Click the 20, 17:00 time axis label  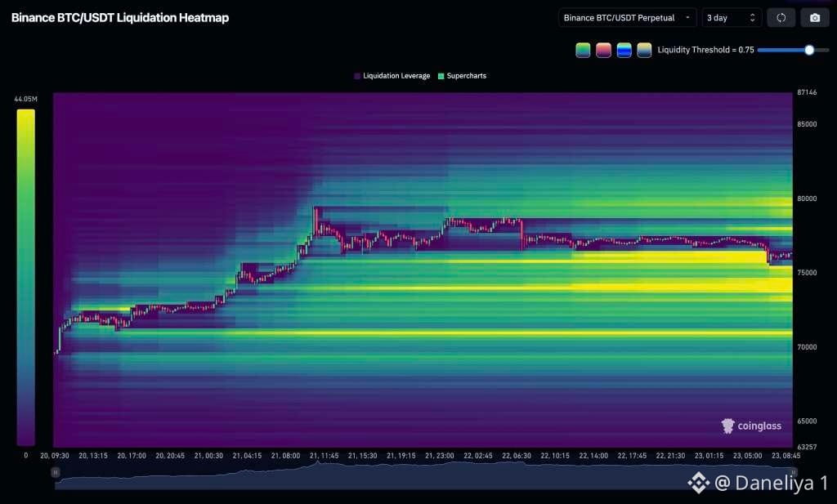(132, 456)
